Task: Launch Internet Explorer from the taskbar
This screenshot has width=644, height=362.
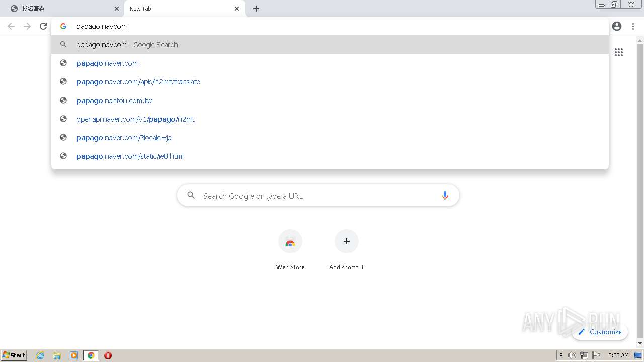Action: pos(40,355)
